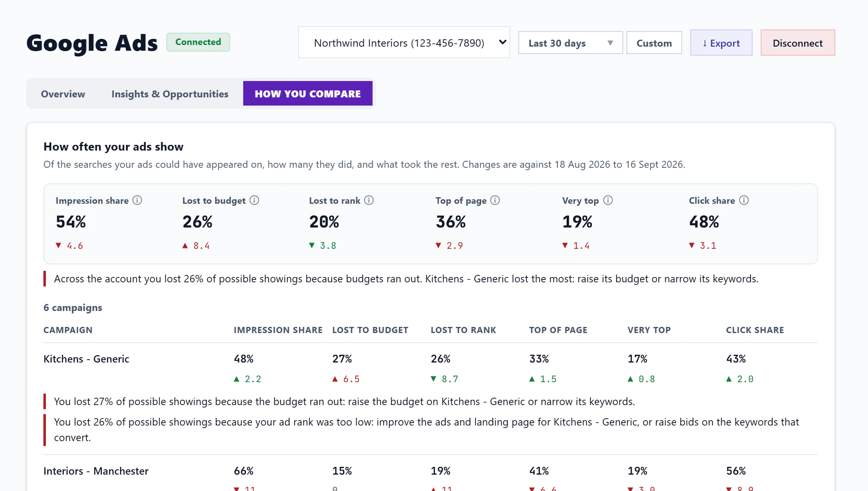868x491 pixels.
Task: Select the Interiors - Manchester campaign name
Action: (96, 471)
